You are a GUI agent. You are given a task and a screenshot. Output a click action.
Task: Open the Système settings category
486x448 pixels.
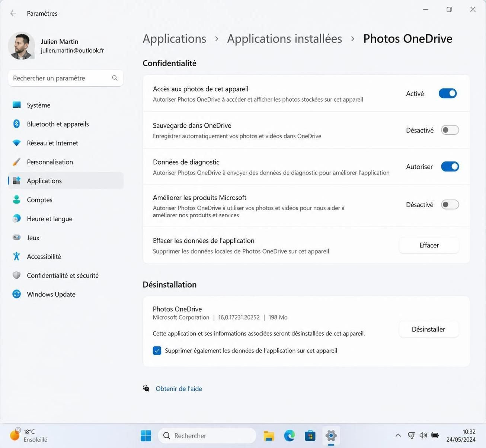pos(65,105)
